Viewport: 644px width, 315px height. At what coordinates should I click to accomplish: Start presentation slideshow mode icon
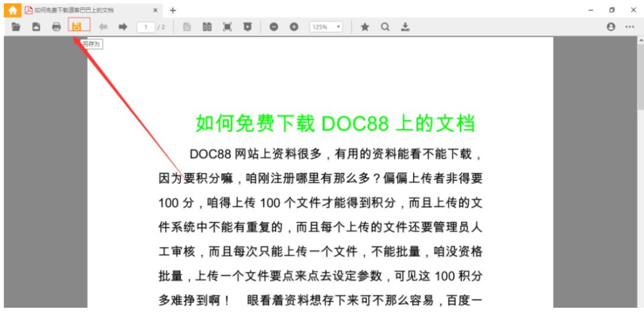point(247,27)
